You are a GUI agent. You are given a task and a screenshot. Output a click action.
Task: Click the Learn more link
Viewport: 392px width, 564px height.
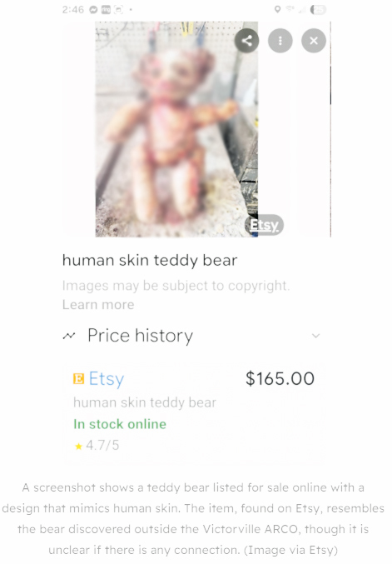tap(98, 305)
